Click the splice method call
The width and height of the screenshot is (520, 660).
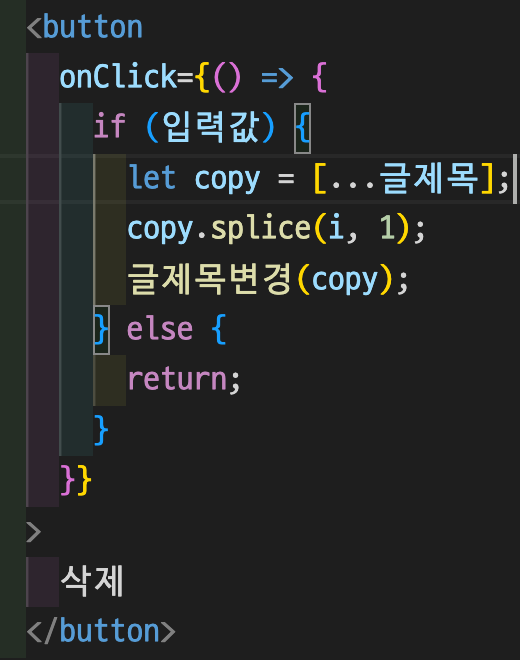pyautogui.click(x=260, y=228)
